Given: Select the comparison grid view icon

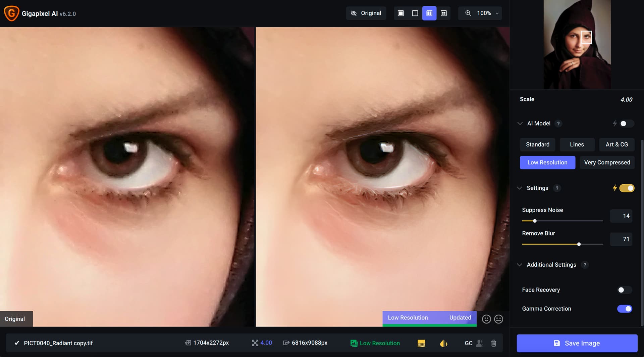Looking at the screenshot, I should coord(443,13).
